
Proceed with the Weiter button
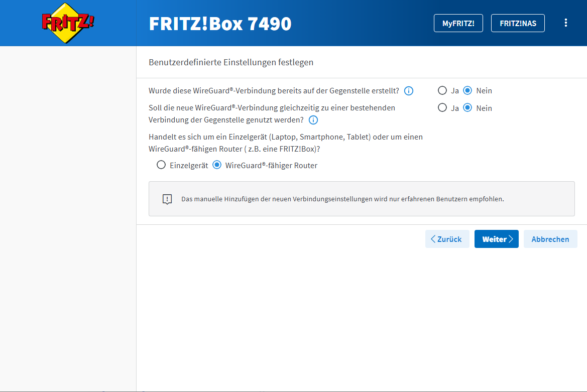tap(496, 239)
